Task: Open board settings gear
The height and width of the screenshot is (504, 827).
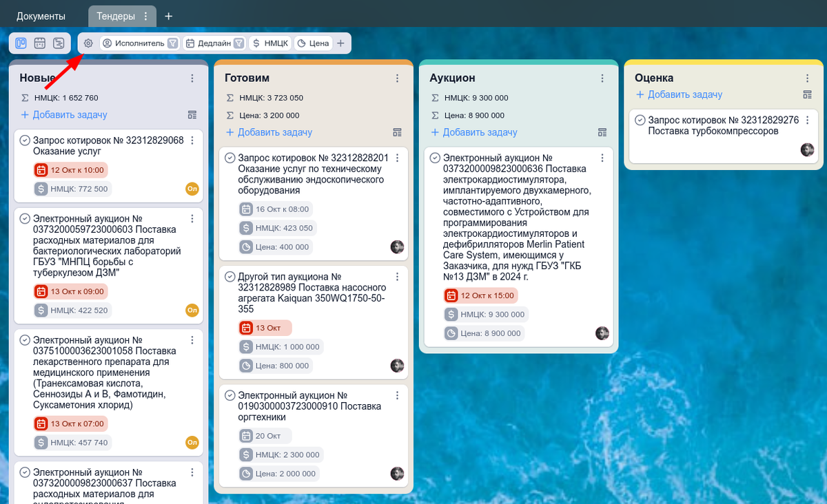Action: pyautogui.click(x=88, y=43)
